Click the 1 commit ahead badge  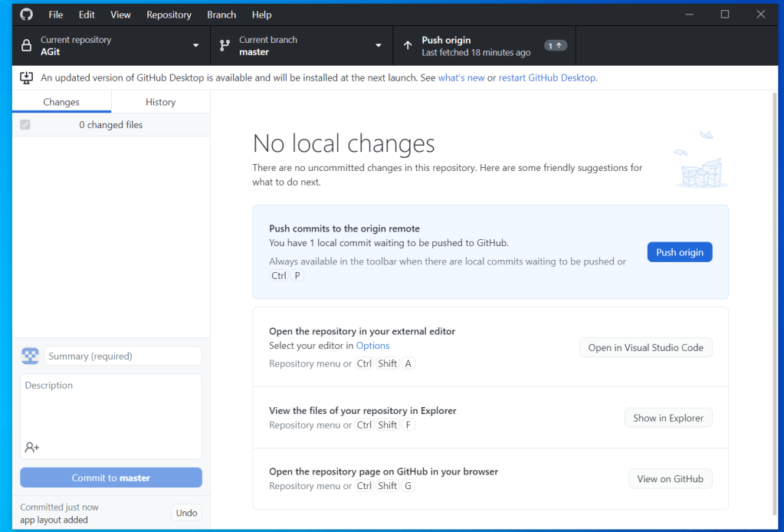[556, 46]
